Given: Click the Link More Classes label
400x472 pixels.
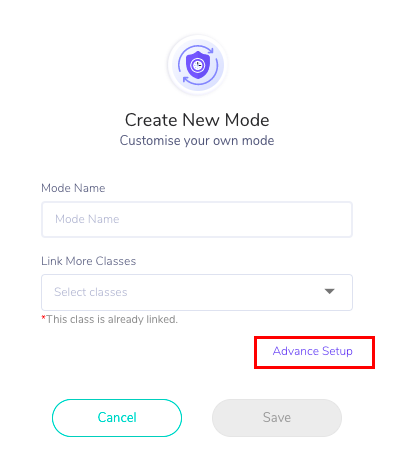Looking at the screenshot, I should [88, 261].
